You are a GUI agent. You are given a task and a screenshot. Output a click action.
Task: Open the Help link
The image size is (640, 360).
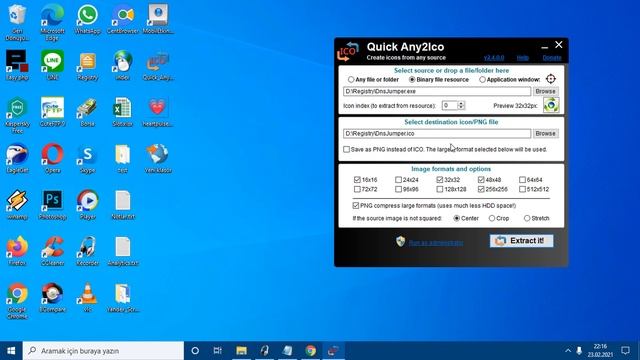coord(522,58)
